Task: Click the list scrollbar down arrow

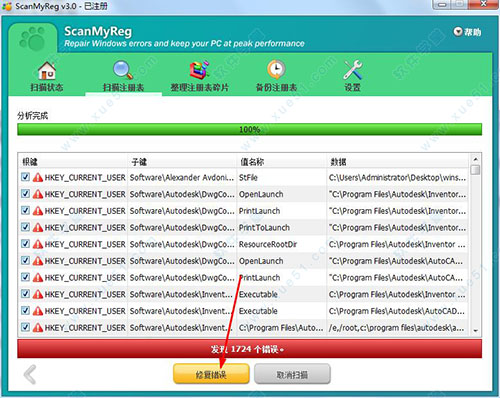Action: (x=476, y=331)
